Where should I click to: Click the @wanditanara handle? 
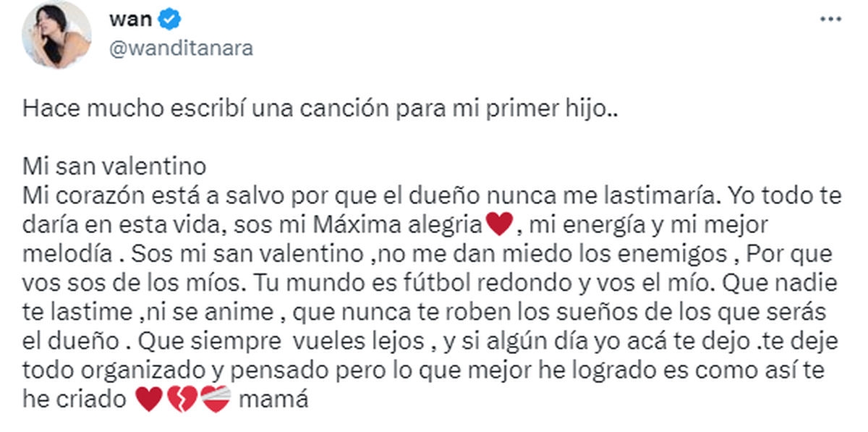click(x=181, y=47)
